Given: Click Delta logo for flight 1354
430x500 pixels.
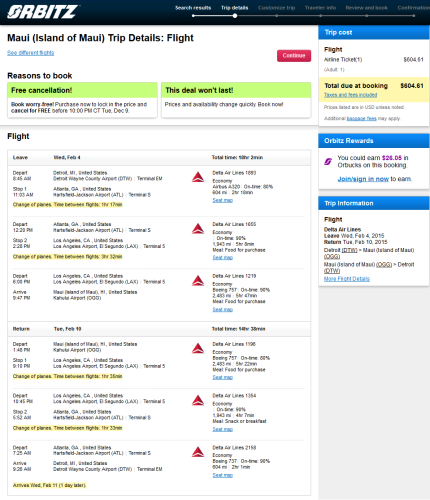Looking at the screenshot, I should (198, 400).
